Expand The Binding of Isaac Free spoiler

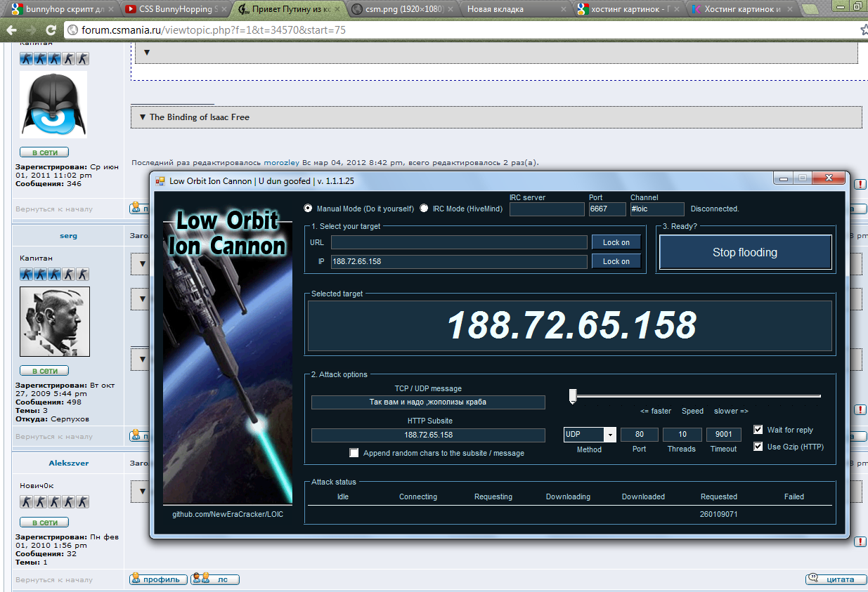tap(143, 117)
